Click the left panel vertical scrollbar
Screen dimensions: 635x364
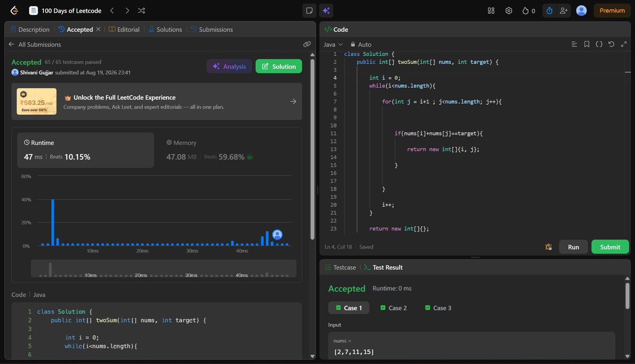pos(312,148)
